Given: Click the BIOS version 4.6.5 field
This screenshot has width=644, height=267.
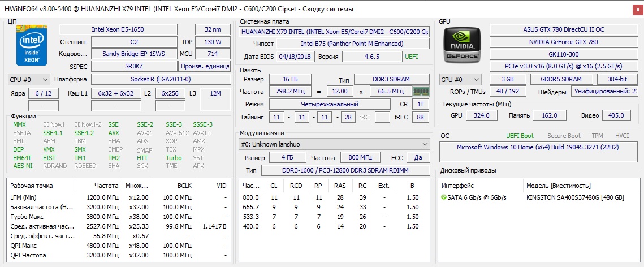Looking at the screenshot, I should (x=371, y=57).
